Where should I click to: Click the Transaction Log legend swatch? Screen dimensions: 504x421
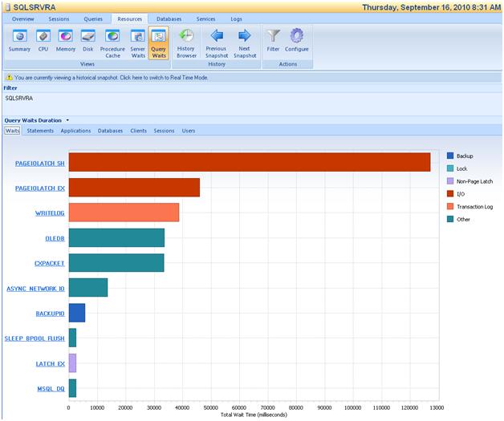click(x=450, y=206)
